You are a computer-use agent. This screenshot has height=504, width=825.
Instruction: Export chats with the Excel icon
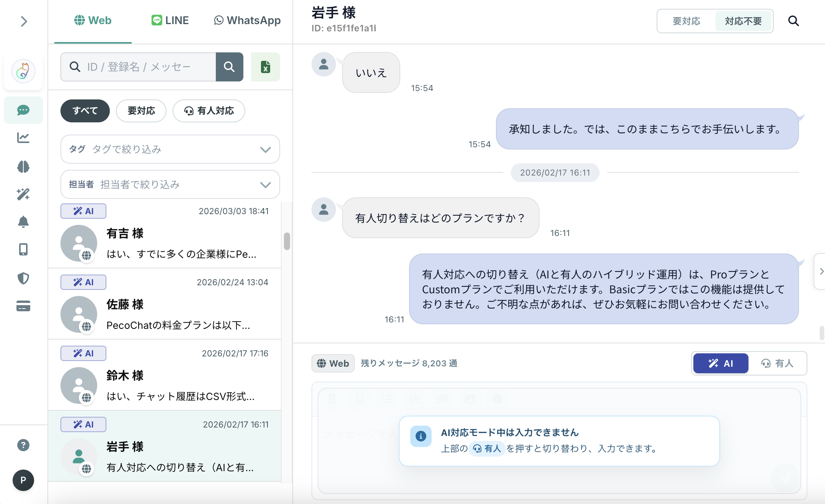[x=265, y=67]
